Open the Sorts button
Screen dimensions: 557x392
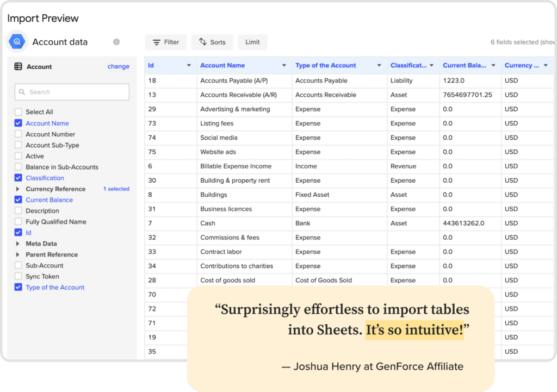tap(212, 42)
